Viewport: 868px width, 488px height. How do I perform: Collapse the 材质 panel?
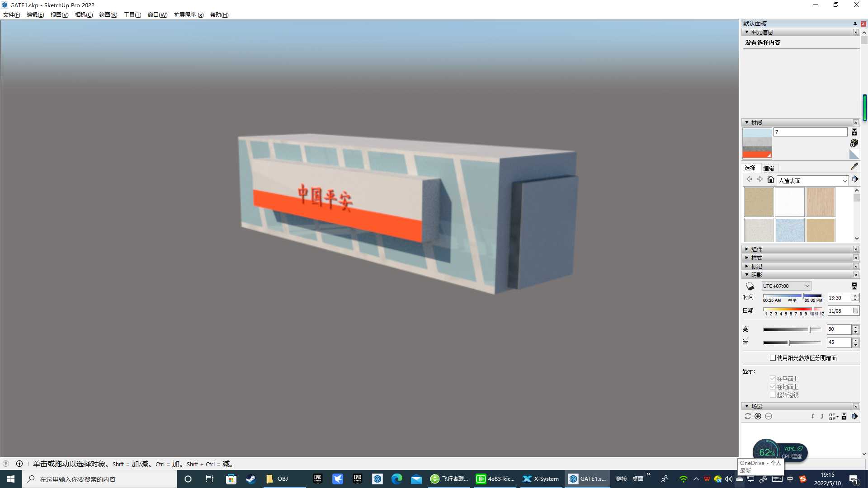pyautogui.click(x=747, y=122)
